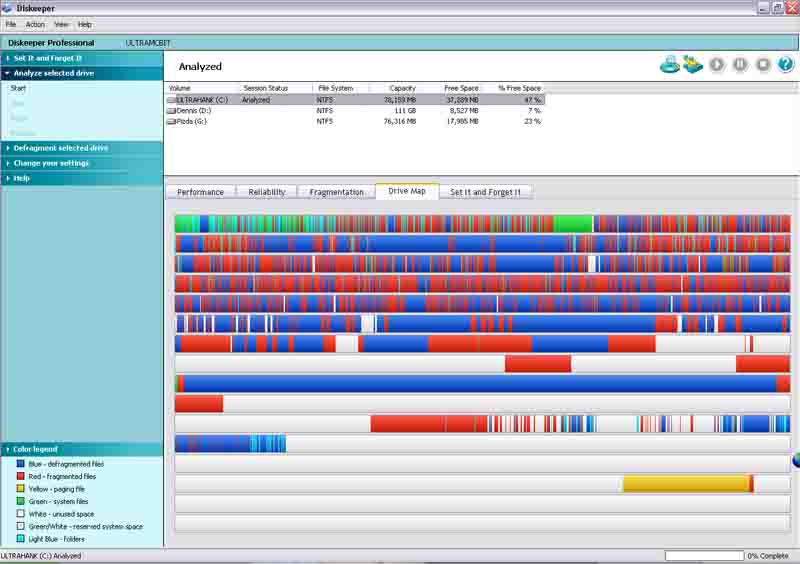Image resolution: width=800 pixels, height=564 pixels.
Task: Click the Defragment drive toolbar icon
Action: pos(693,65)
